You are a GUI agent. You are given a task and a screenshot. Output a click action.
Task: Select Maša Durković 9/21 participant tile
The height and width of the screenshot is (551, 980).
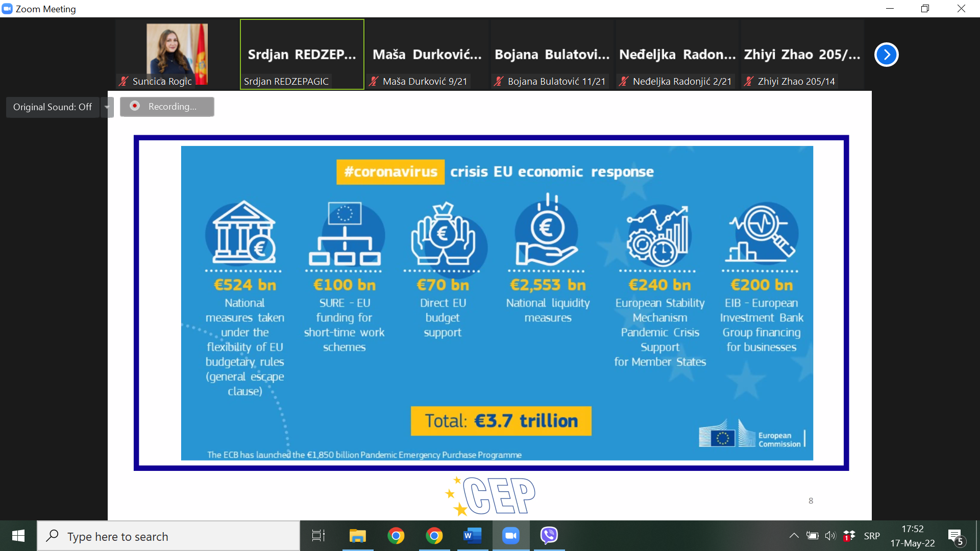click(x=427, y=55)
